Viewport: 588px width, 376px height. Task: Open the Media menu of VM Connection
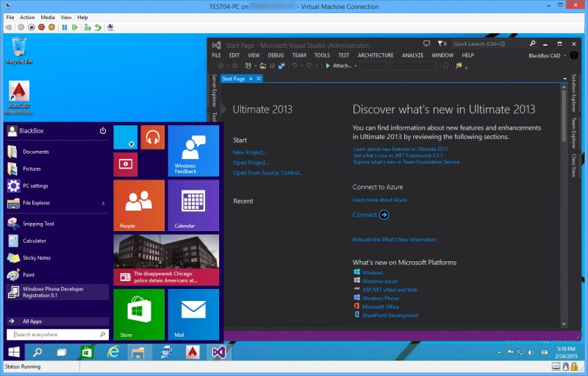[x=48, y=17]
